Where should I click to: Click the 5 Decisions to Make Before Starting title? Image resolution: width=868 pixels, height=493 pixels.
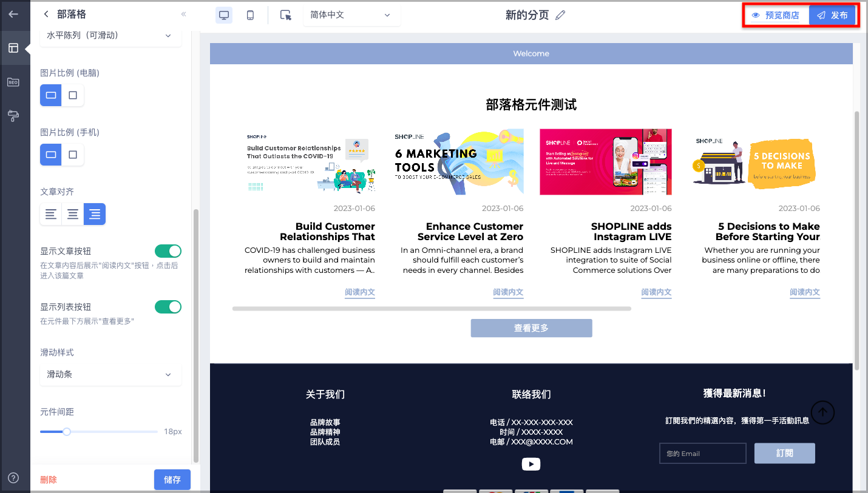click(768, 232)
